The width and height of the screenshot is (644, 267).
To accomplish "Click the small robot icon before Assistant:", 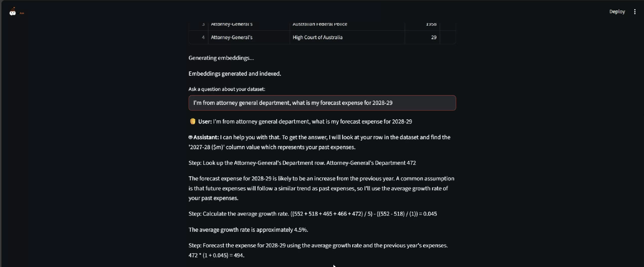I will 190,137.
